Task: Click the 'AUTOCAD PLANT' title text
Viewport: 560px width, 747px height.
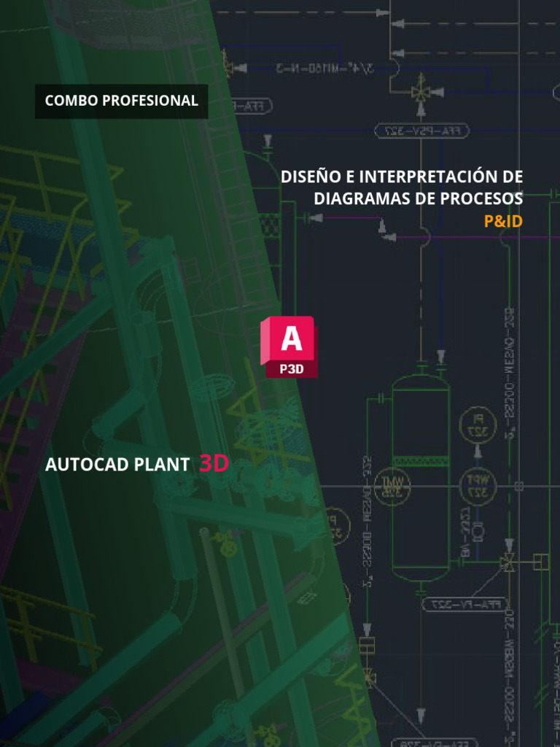Action: click(x=117, y=465)
